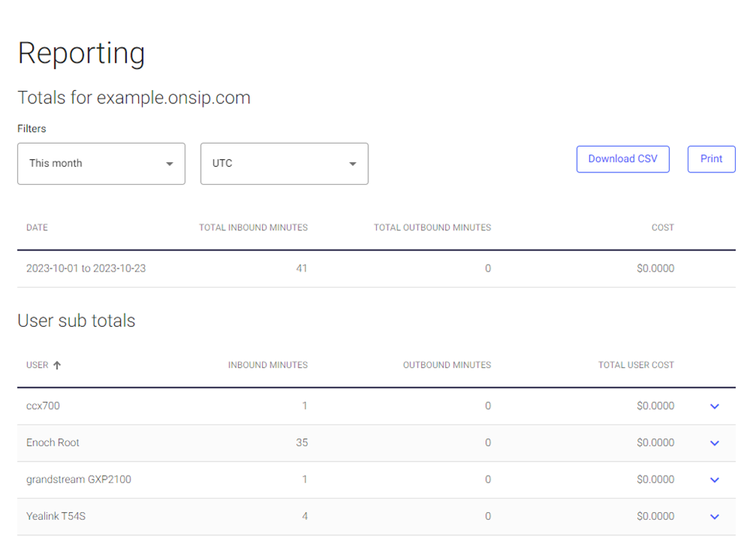The width and height of the screenshot is (756, 537).
Task: Click the Print button
Action: (711, 159)
